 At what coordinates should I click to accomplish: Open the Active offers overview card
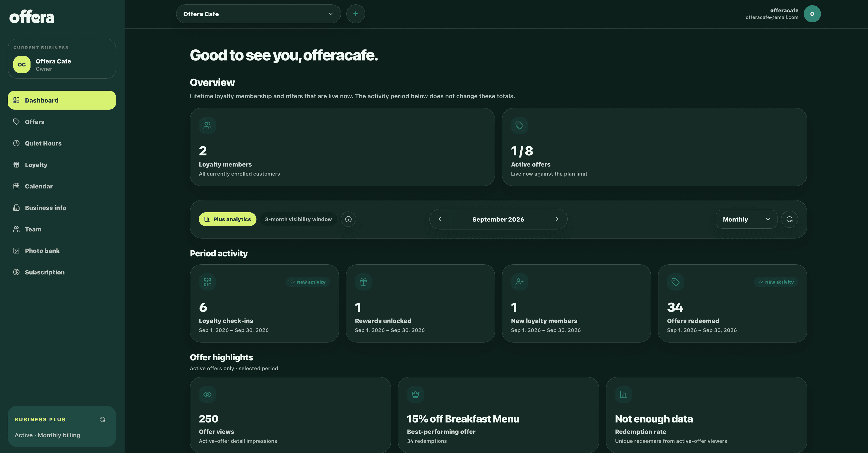click(654, 147)
